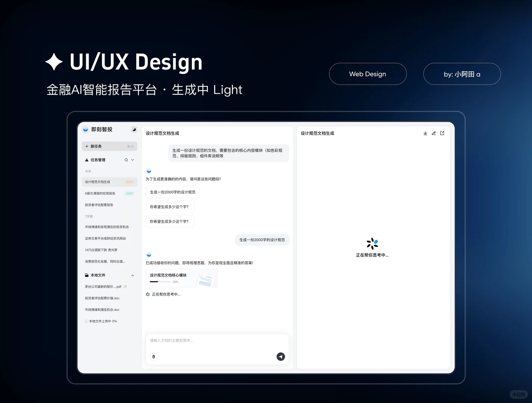The image size is (532, 403).
Task: Click the 今天 group label
Action: pos(88,171)
